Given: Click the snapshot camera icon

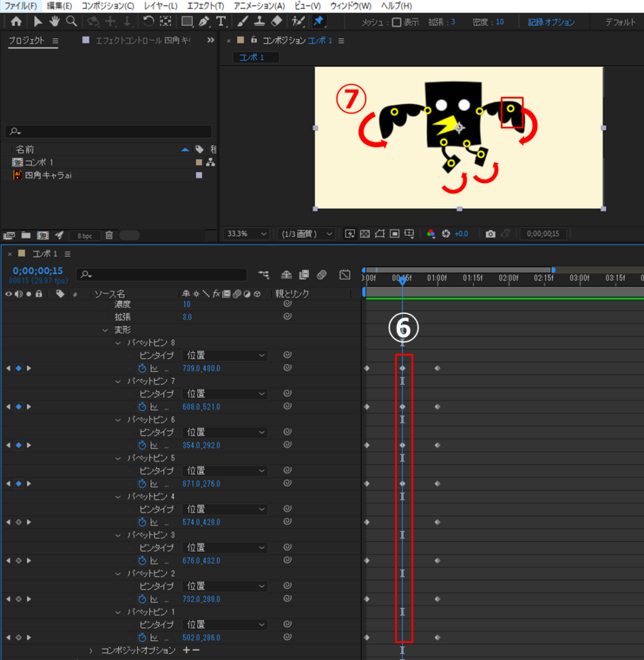Looking at the screenshot, I should [x=491, y=234].
